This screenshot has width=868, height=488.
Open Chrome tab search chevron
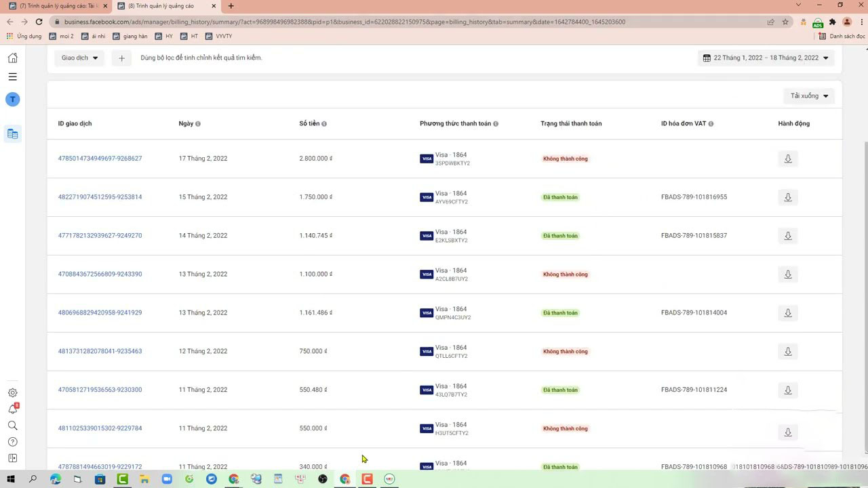798,5
